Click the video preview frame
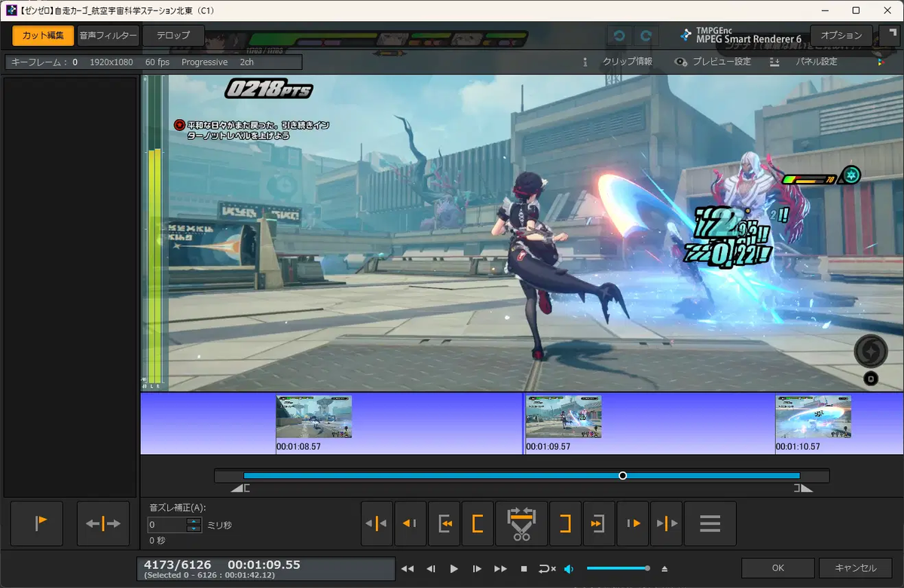This screenshot has height=588, width=904. 536,233
